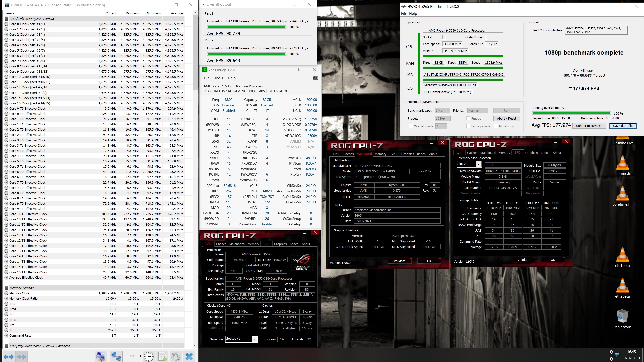This screenshot has height=362, width=644.
Task: Open Priority Normal dropdown
Action: click(477, 110)
